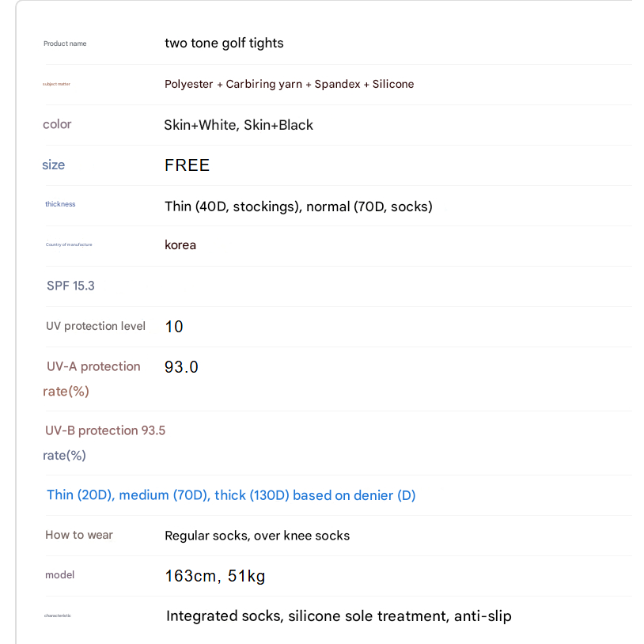Click the UV protection level value '10'
644x644 pixels.
point(174,326)
